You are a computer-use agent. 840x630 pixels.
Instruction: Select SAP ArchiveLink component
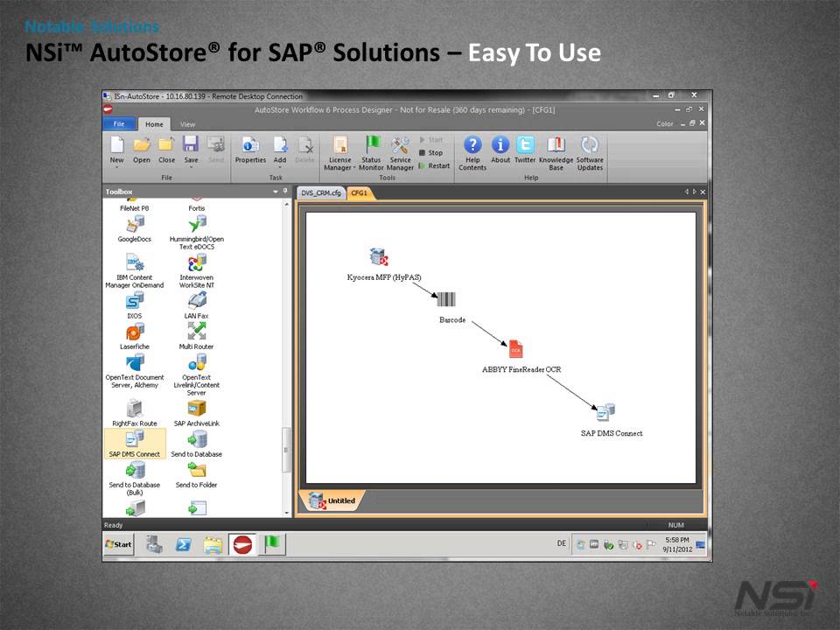(197, 413)
